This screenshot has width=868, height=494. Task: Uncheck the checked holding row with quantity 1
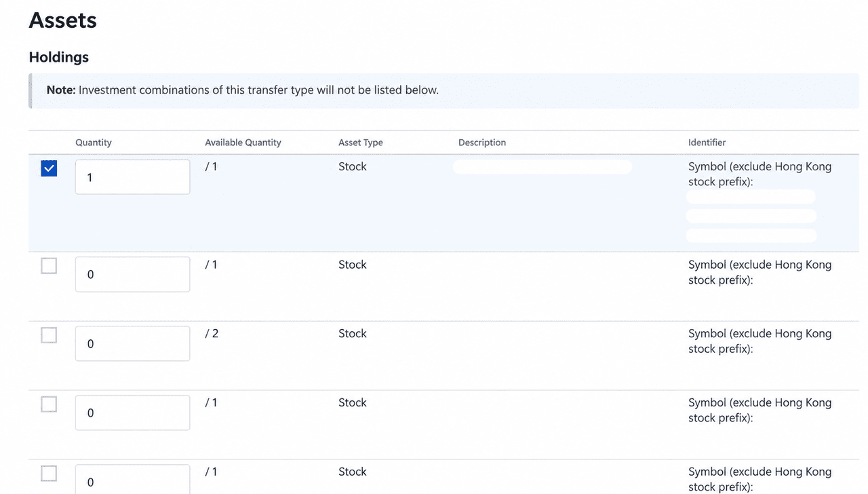click(49, 168)
